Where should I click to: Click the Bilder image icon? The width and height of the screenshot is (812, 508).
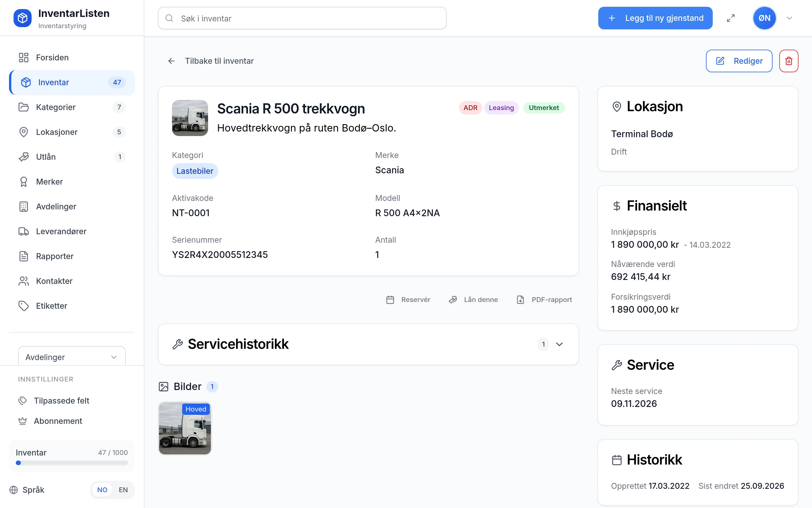pyautogui.click(x=164, y=387)
